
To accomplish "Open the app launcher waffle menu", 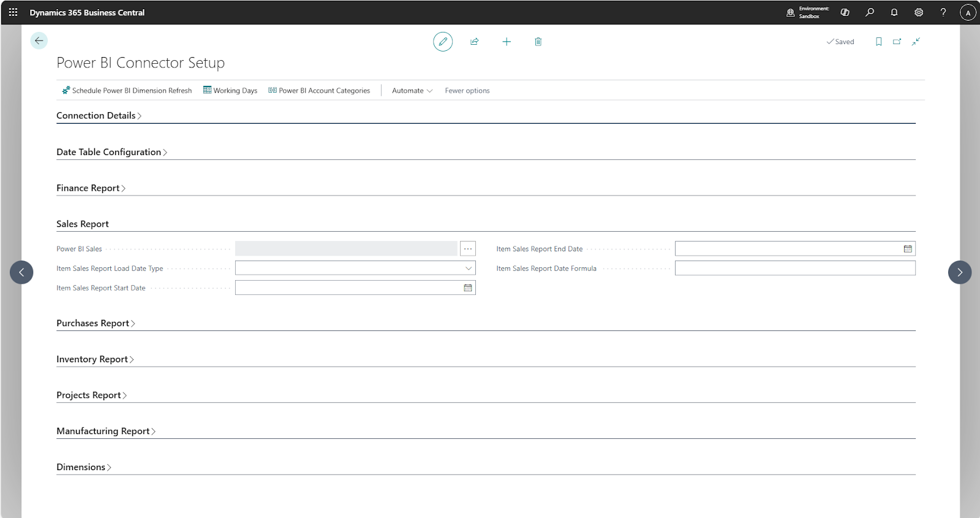I will (x=13, y=12).
